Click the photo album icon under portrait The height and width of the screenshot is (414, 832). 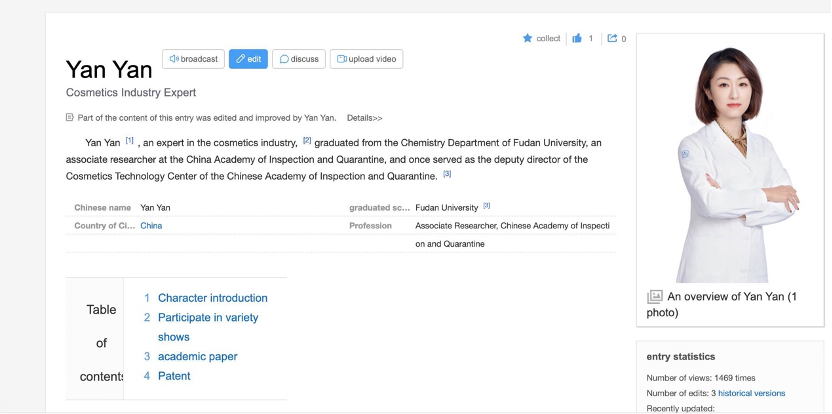click(x=655, y=297)
